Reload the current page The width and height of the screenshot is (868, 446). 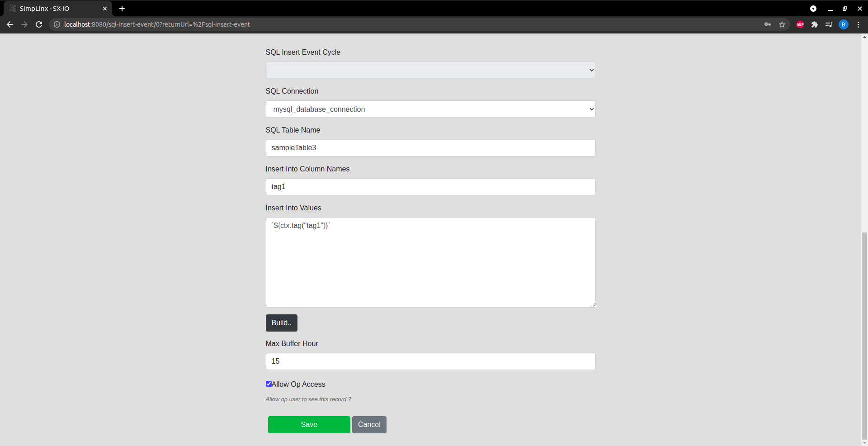pos(39,24)
